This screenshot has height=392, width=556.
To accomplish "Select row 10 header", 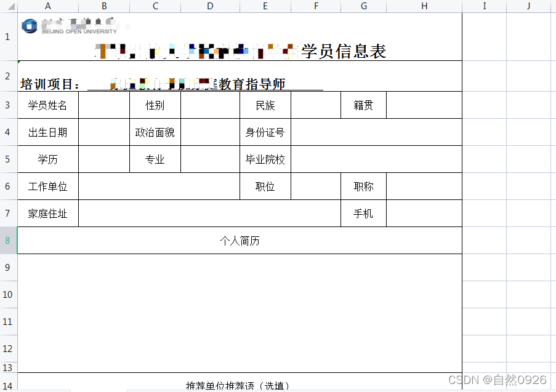I will pos(9,294).
